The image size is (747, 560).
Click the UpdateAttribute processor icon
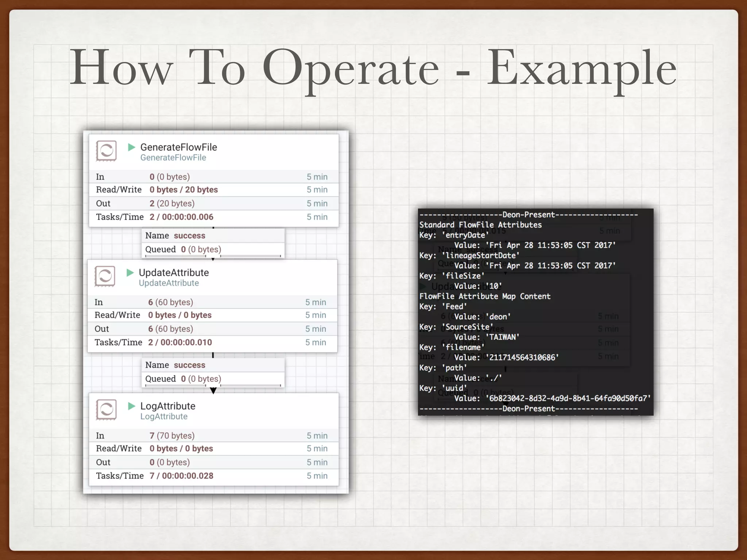pyautogui.click(x=105, y=276)
